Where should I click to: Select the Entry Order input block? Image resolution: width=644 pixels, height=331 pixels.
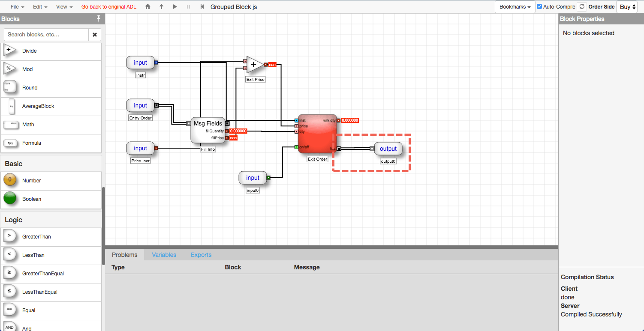(140, 105)
